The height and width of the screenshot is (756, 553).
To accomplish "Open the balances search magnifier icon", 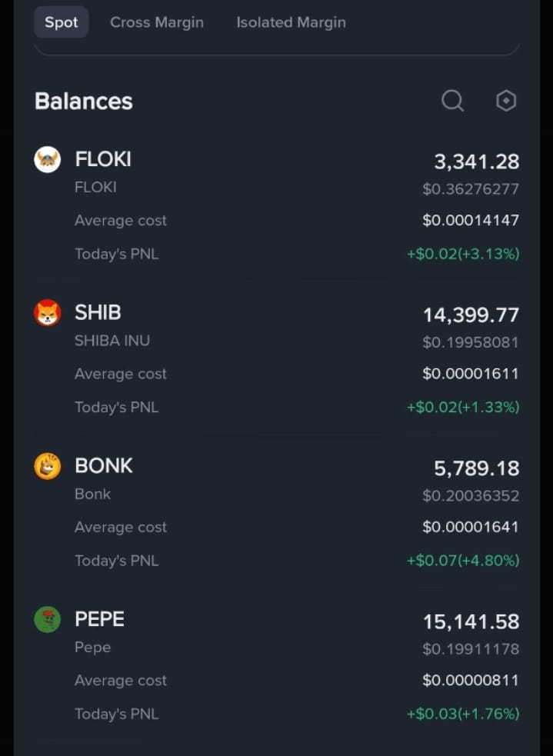I will (x=453, y=101).
